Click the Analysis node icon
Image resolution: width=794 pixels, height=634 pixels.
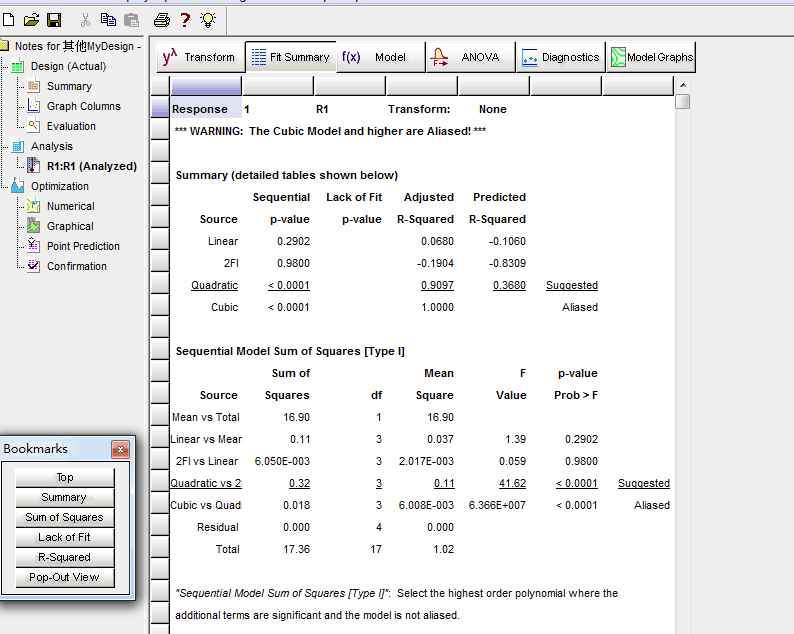(18, 146)
